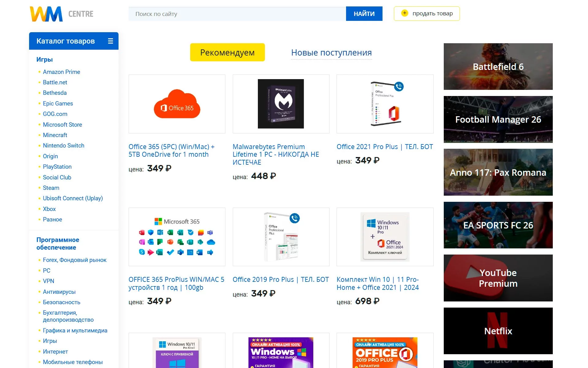
Task: Go to the Антивирусы category
Action: tap(59, 292)
